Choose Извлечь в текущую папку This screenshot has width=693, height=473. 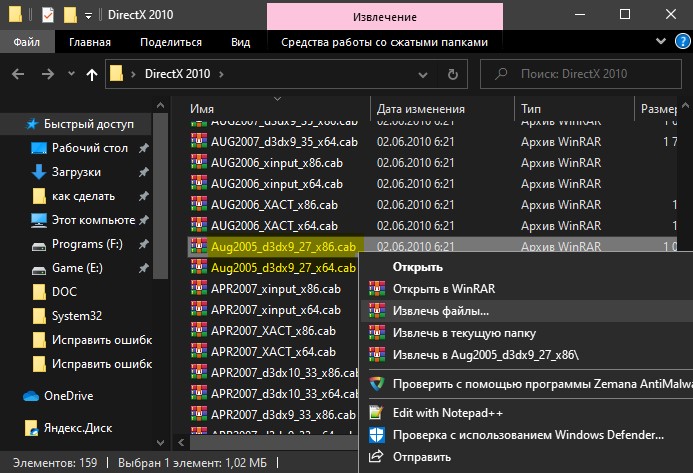tap(464, 333)
